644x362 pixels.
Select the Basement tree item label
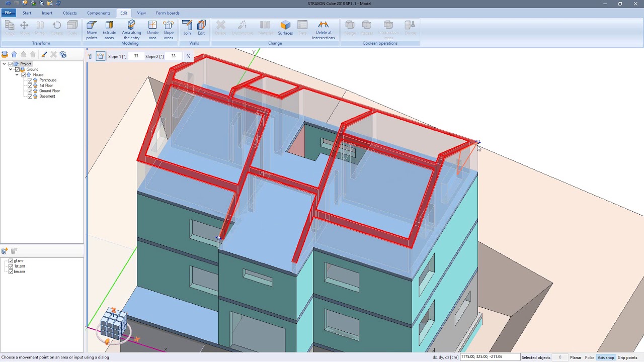47,97
